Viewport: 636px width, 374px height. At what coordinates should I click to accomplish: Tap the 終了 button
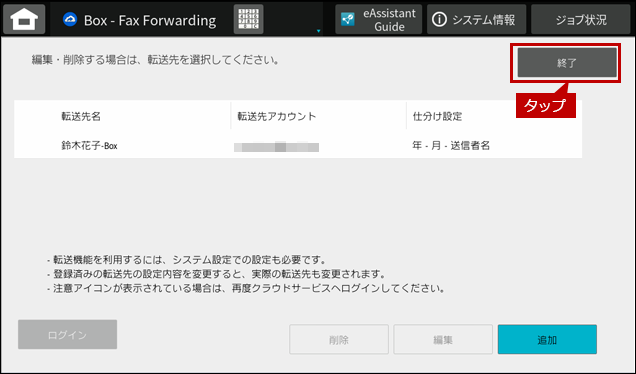coord(567,63)
